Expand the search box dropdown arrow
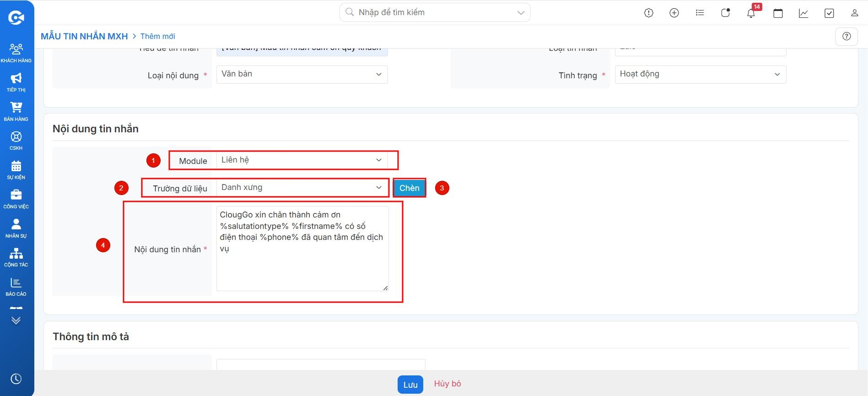 coord(521,12)
